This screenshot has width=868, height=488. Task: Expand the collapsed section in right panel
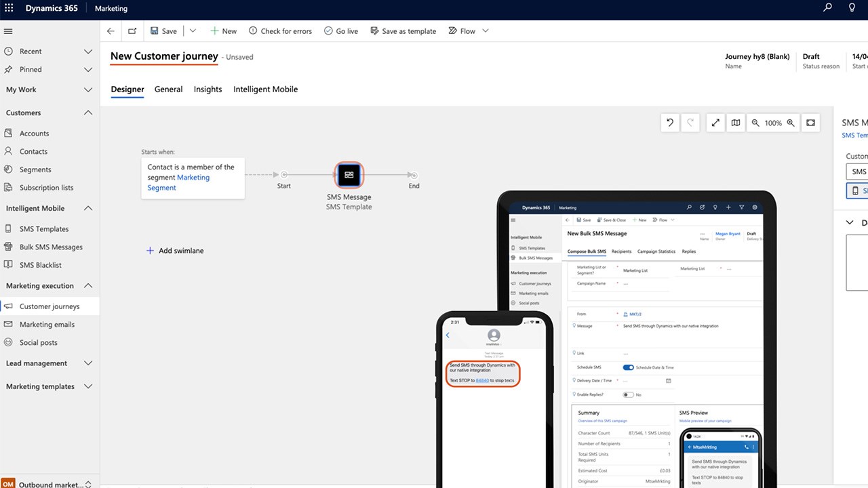pyautogui.click(x=850, y=222)
